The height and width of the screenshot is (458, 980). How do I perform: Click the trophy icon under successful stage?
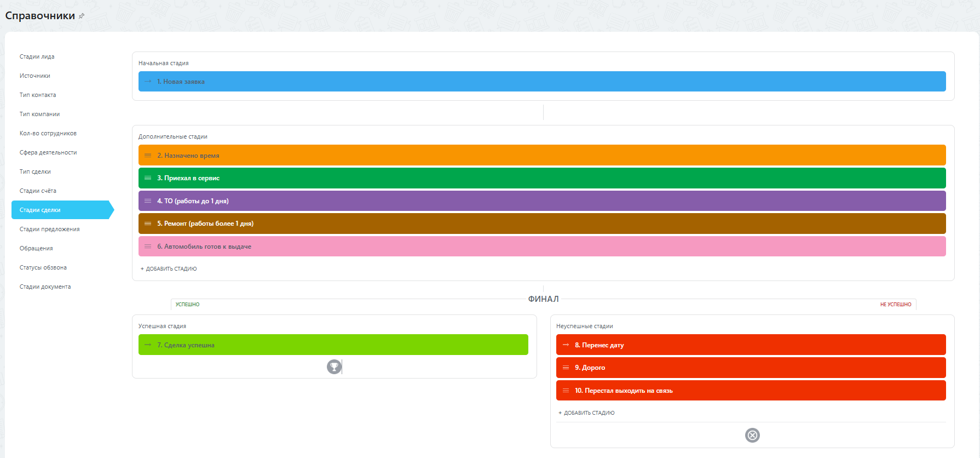point(334,367)
